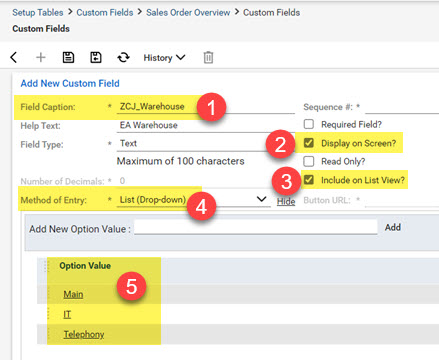This screenshot has height=360, width=439.
Task: Delete record with the trash can icon
Action: pyautogui.click(x=208, y=57)
